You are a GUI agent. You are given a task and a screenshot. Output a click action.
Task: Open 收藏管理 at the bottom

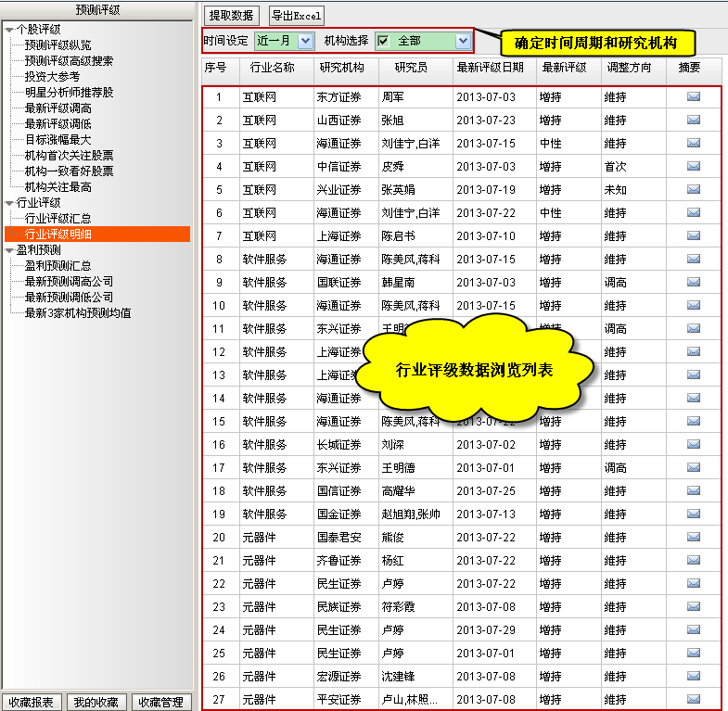tap(160, 702)
